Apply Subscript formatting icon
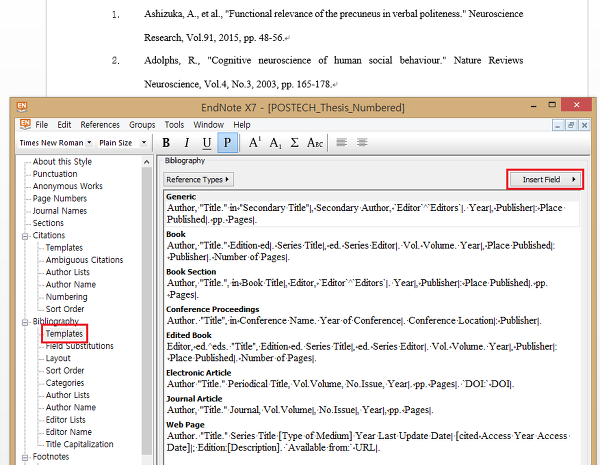Image resolution: width=600 pixels, height=465 pixels. [x=275, y=143]
